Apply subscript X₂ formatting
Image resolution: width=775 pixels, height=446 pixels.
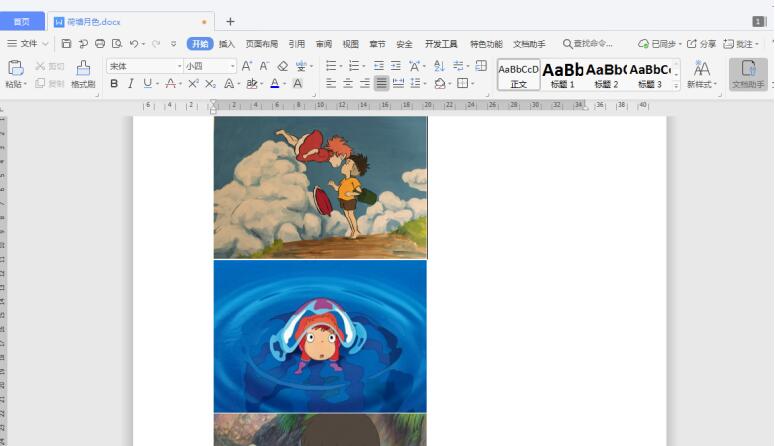211,84
